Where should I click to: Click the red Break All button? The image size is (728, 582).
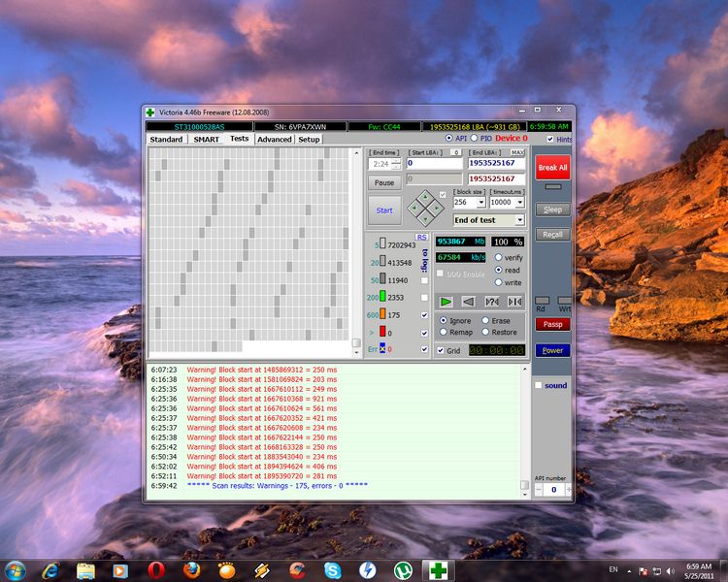click(x=552, y=167)
